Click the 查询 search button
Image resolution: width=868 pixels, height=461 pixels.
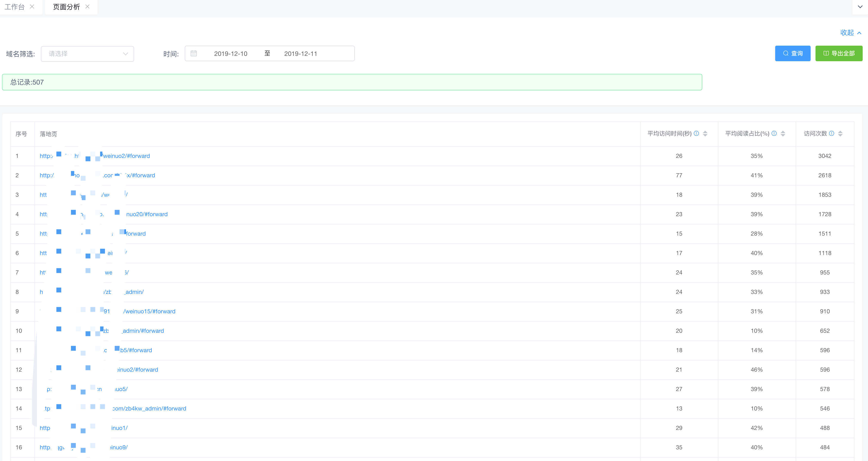pos(792,53)
